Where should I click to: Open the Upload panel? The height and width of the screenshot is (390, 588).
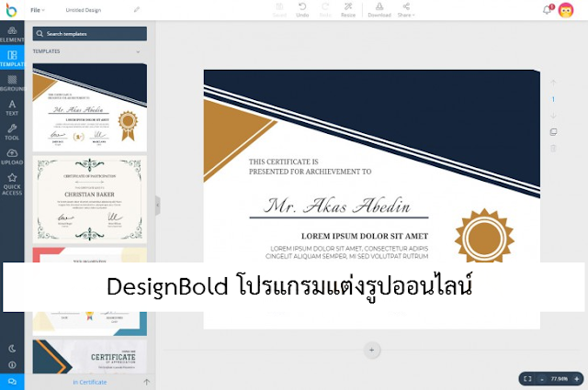pyautogui.click(x=12, y=157)
